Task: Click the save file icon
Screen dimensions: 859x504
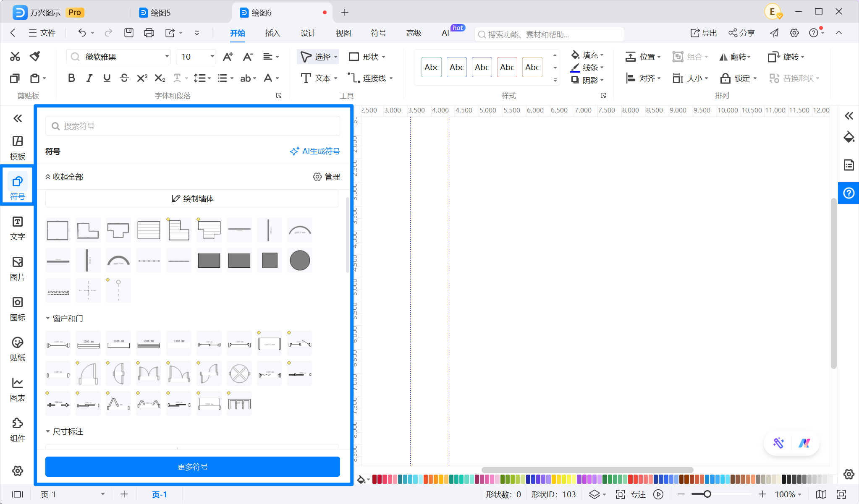Action: [128, 33]
